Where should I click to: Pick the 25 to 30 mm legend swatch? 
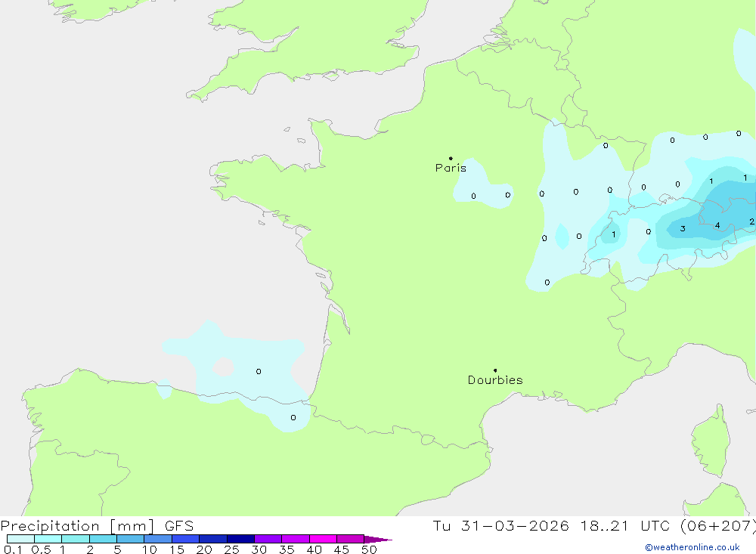click(240, 539)
